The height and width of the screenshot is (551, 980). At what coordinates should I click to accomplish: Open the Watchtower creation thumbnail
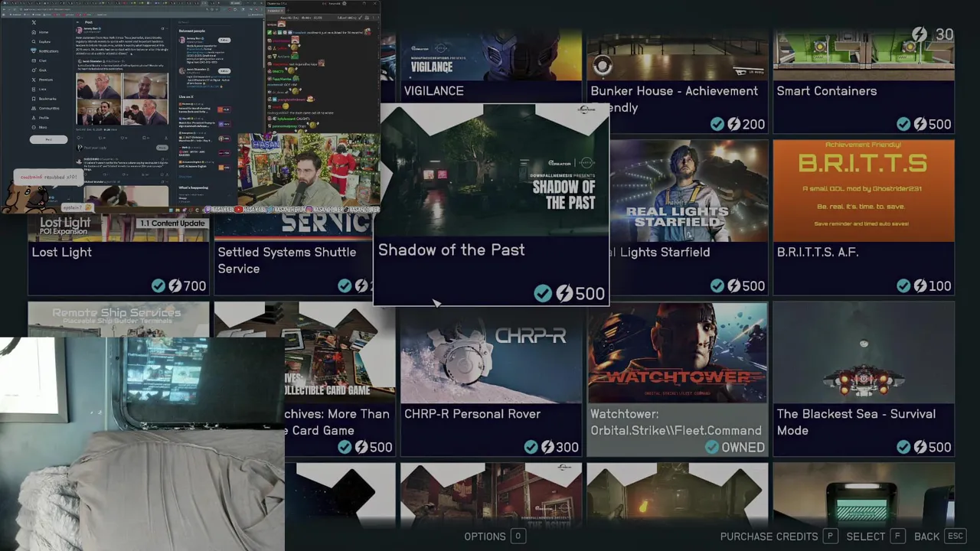[677, 352]
